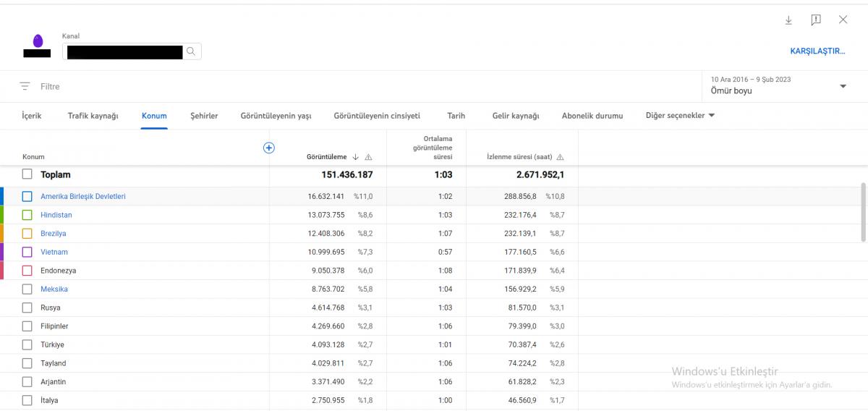Click the vertical scrollbar of the table
This screenshot has height=411, width=868.
(863, 212)
